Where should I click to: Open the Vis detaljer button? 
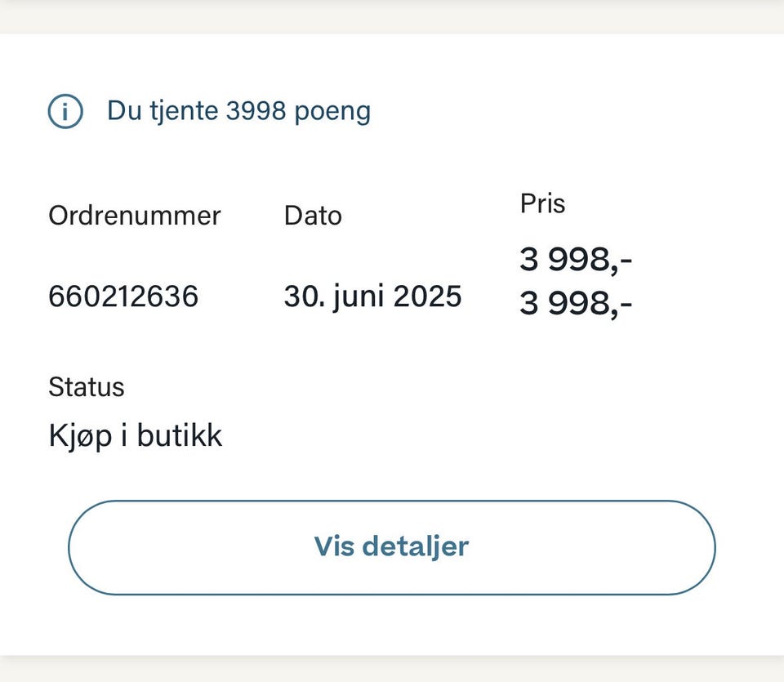coord(391,547)
